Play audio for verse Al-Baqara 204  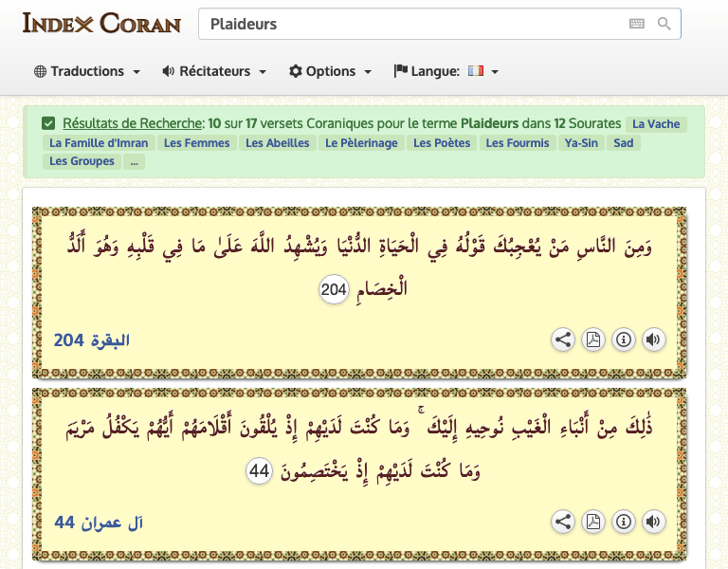653,340
